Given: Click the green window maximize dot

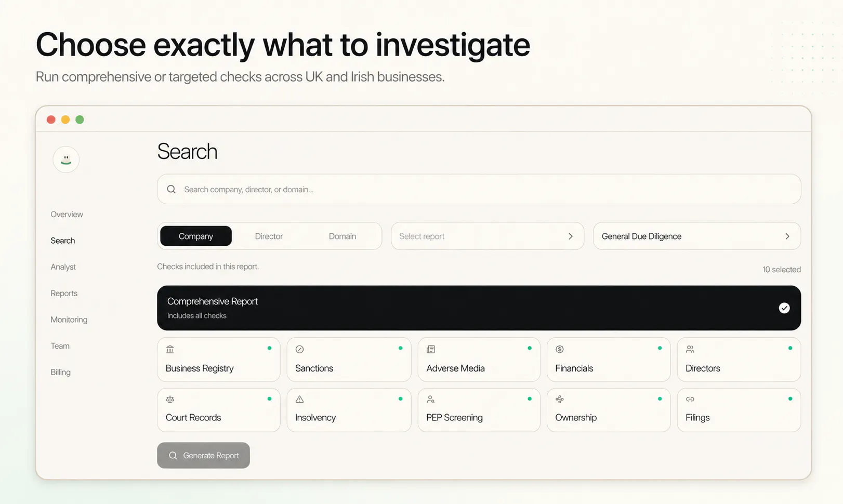Looking at the screenshot, I should click(x=80, y=120).
